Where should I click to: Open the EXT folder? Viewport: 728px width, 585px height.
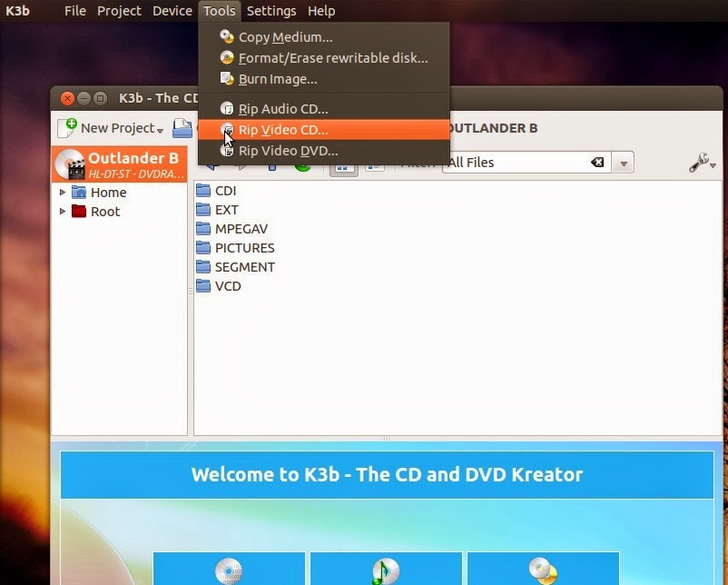pyautogui.click(x=227, y=210)
